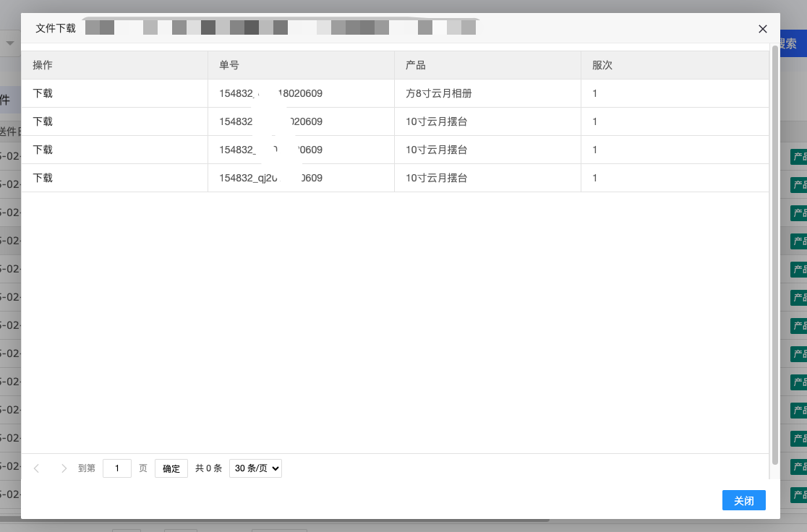Viewport: 807px width, 532px height.
Task: Select the 产品 column header
Action: point(416,65)
